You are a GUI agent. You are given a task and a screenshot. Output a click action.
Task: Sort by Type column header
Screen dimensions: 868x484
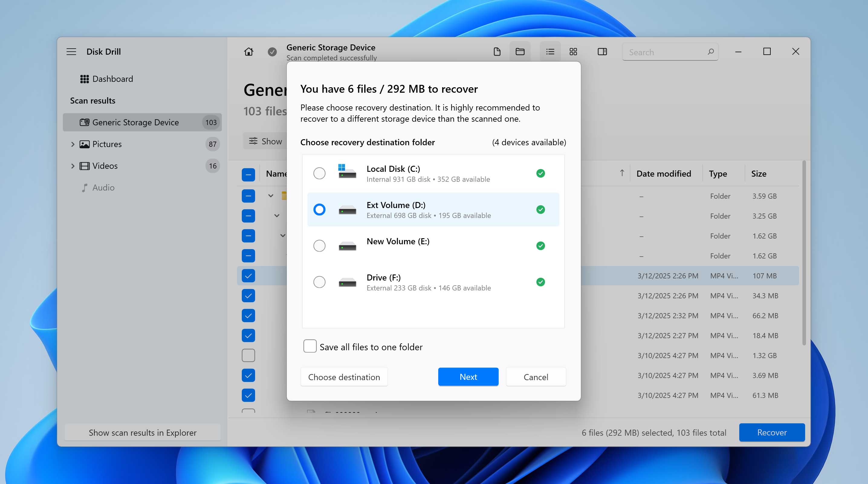718,174
